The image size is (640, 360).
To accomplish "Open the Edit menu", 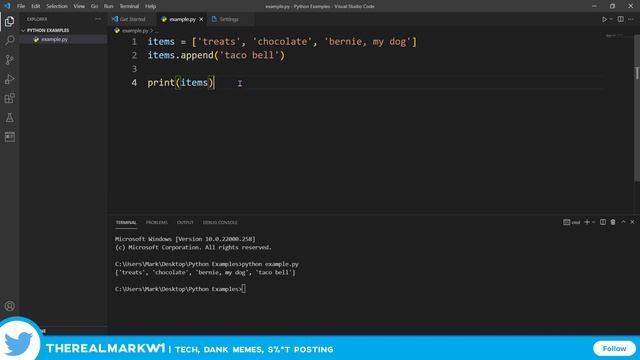I will 36,6.
